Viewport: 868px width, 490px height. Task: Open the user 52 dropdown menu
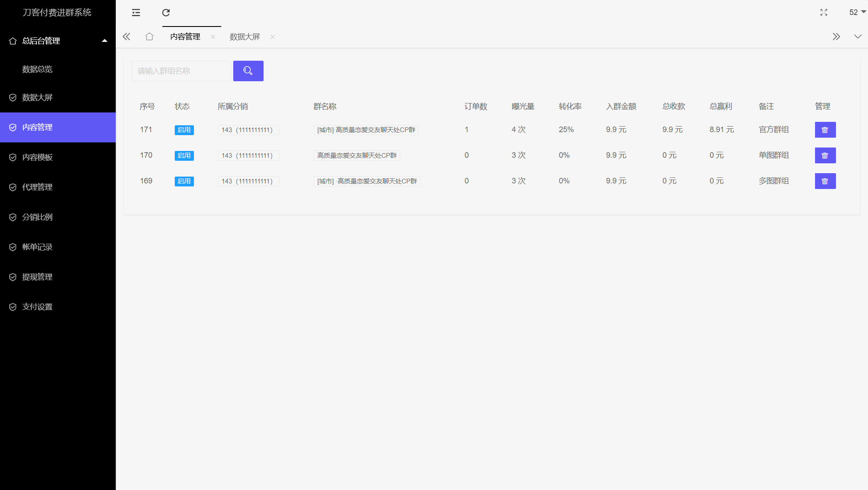(856, 12)
